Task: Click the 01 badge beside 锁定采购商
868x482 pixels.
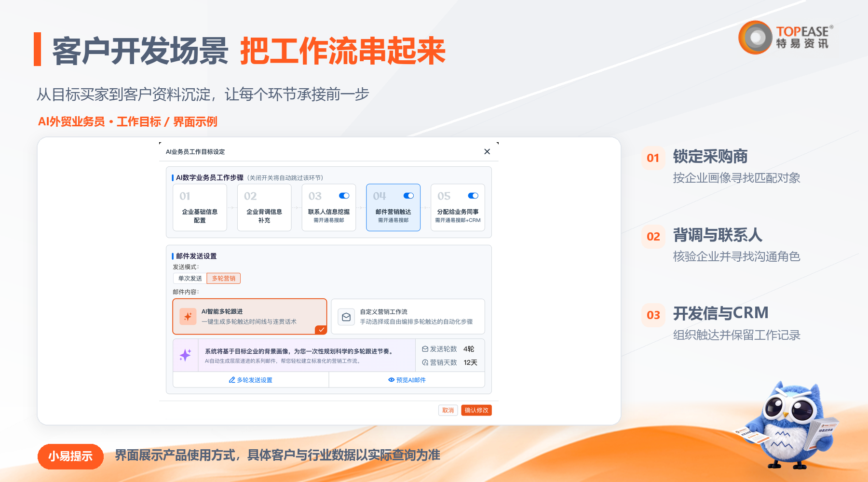Action: [x=653, y=158]
